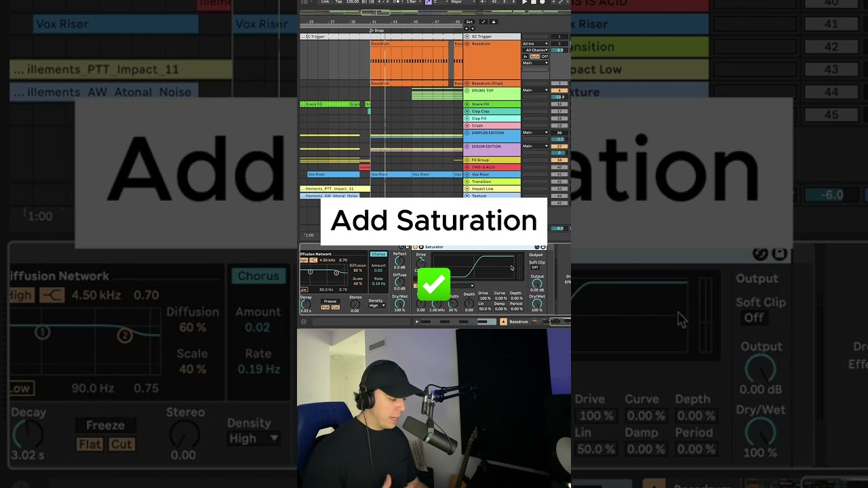Open the Saturator curve type dropdown
Image resolution: width=868 pixels, height=488 pixels.
(462, 285)
